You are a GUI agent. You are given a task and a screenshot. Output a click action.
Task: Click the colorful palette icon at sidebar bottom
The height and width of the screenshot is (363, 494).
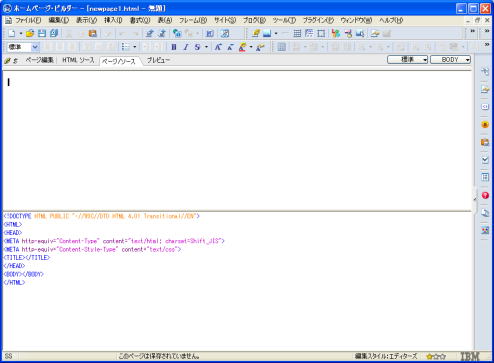tap(485, 230)
